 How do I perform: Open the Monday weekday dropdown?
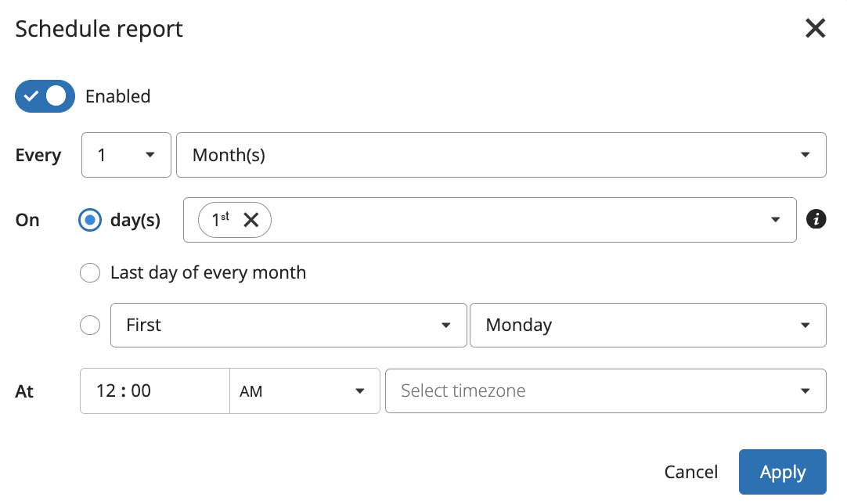pos(647,325)
